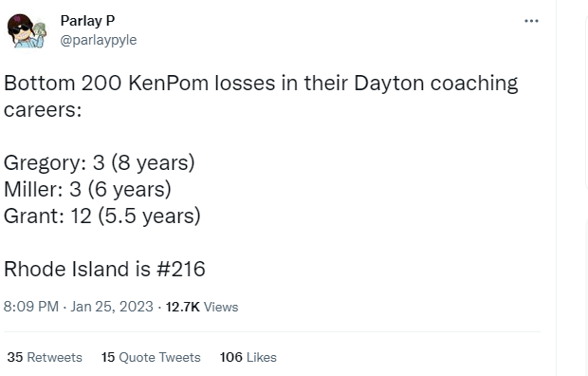Image resolution: width=588 pixels, height=376 pixels.
Task: Click the cash held in the avatar
Action: click(x=40, y=29)
